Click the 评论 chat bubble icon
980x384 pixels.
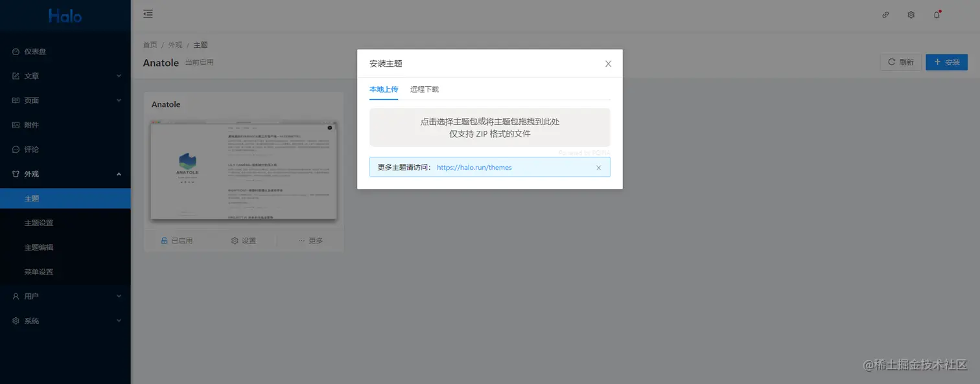pos(16,150)
